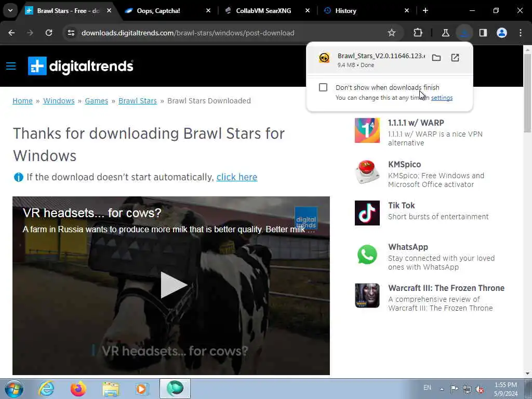Image resolution: width=532 pixels, height=399 pixels.
Task: Follow the click here download link
Action: pyautogui.click(x=237, y=177)
